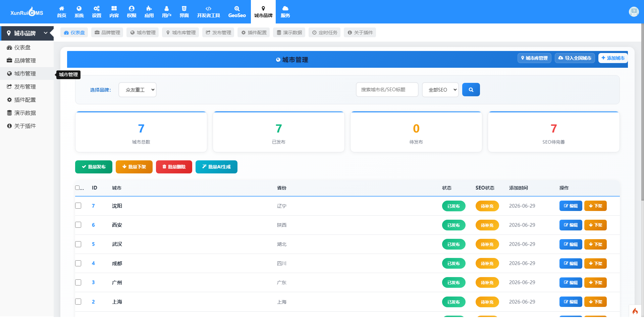The width and height of the screenshot is (644, 319).
Task: Click 编辑 button for 武汉 row
Action: 571,244
